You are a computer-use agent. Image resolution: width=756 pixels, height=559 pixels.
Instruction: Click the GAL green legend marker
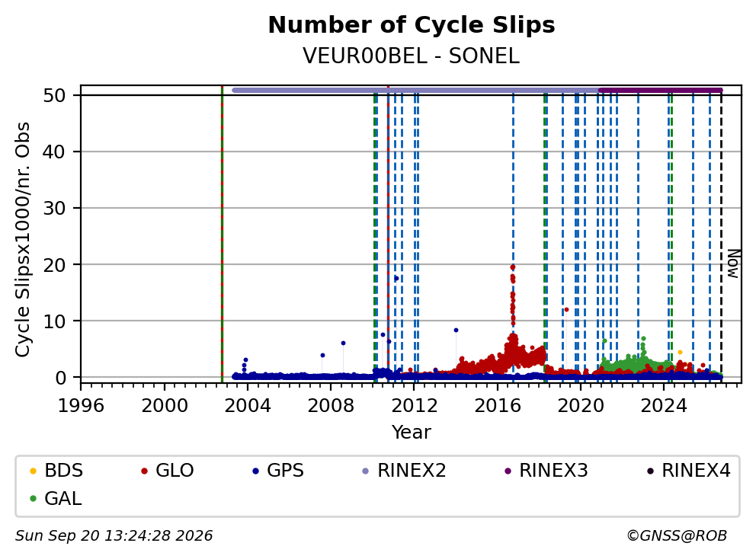[x=33, y=499]
